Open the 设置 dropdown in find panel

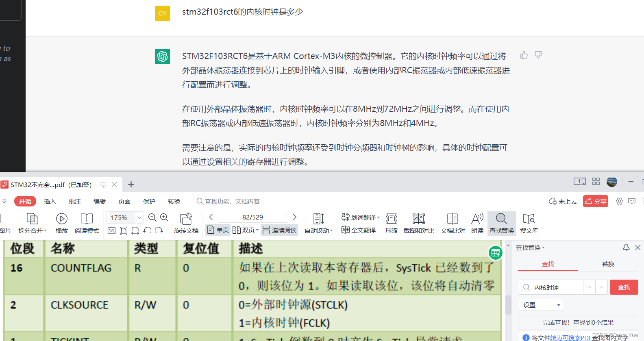pyautogui.click(x=540, y=305)
